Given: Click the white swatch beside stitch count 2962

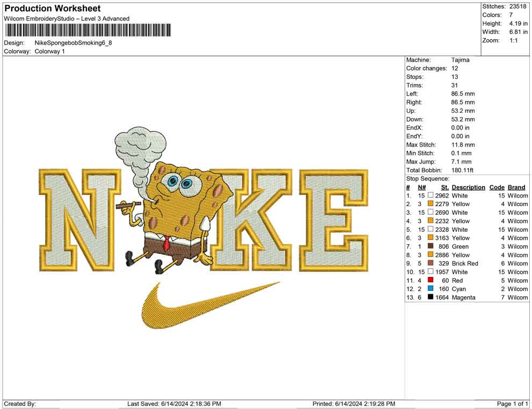Looking at the screenshot, I should (430, 195).
